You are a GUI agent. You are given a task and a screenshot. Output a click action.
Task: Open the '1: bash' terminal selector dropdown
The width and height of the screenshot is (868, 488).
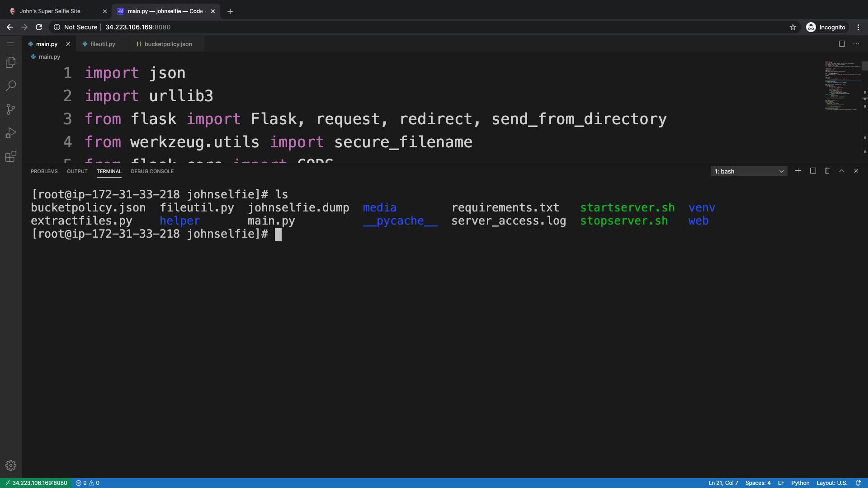(749, 171)
